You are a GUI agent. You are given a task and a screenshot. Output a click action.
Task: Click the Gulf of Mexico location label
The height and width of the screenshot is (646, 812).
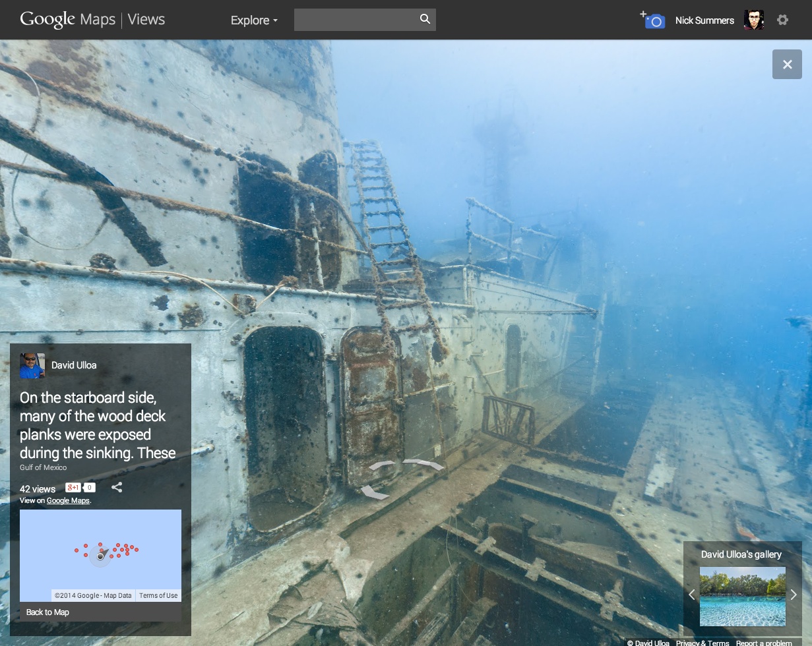coord(43,467)
